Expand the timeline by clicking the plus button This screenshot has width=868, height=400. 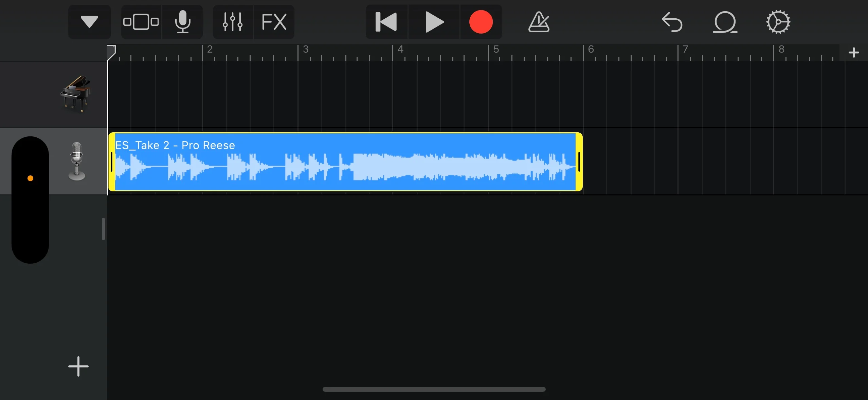(x=855, y=52)
